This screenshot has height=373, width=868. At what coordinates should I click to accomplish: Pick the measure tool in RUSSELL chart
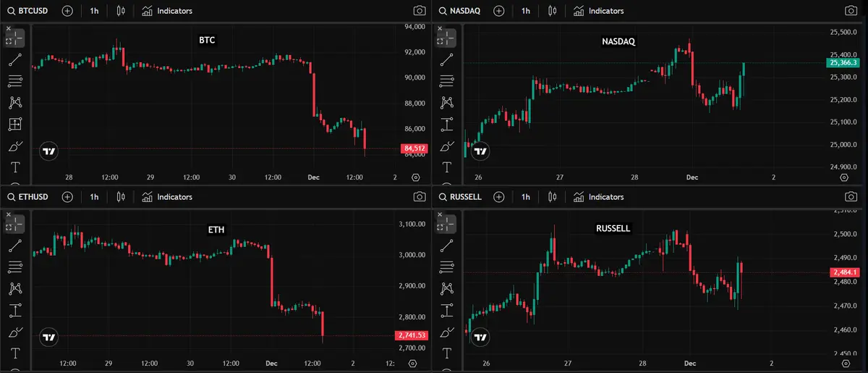447,311
